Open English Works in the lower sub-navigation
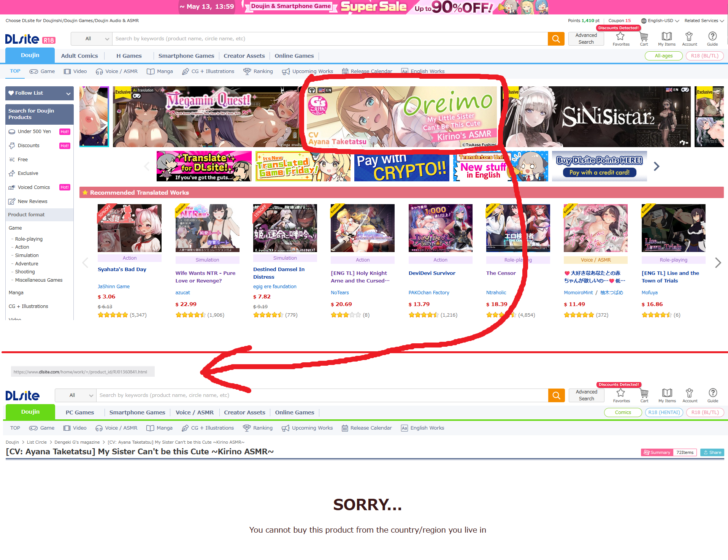Image resolution: width=728 pixels, height=560 pixels. pyautogui.click(x=423, y=428)
